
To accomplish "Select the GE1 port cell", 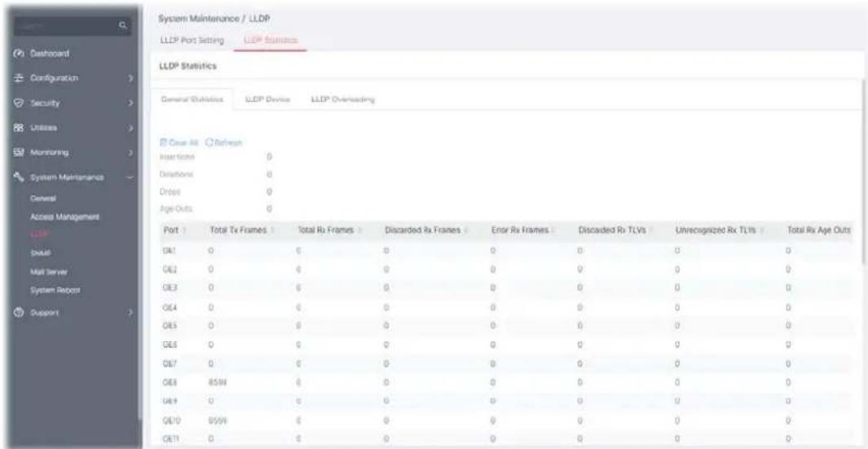I will (170, 250).
